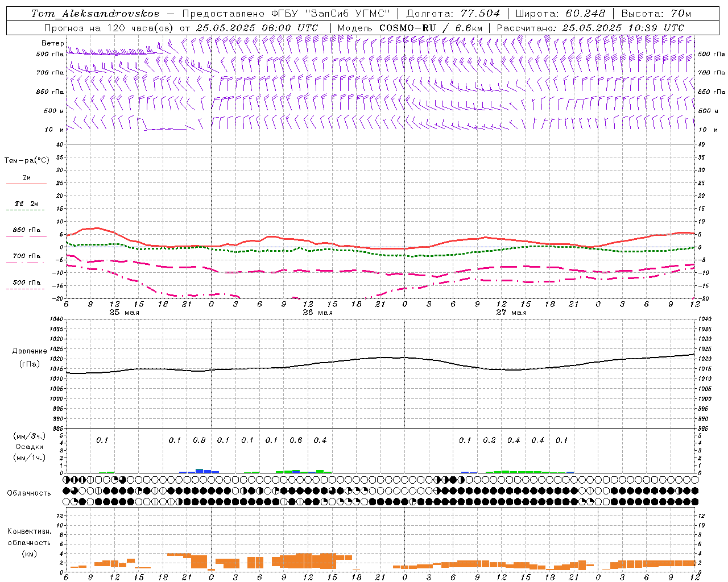Image resolution: width=728 pixels, height=582 pixels.
Task: Click the line sample under the 2м legend
Action: tap(26, 184)
